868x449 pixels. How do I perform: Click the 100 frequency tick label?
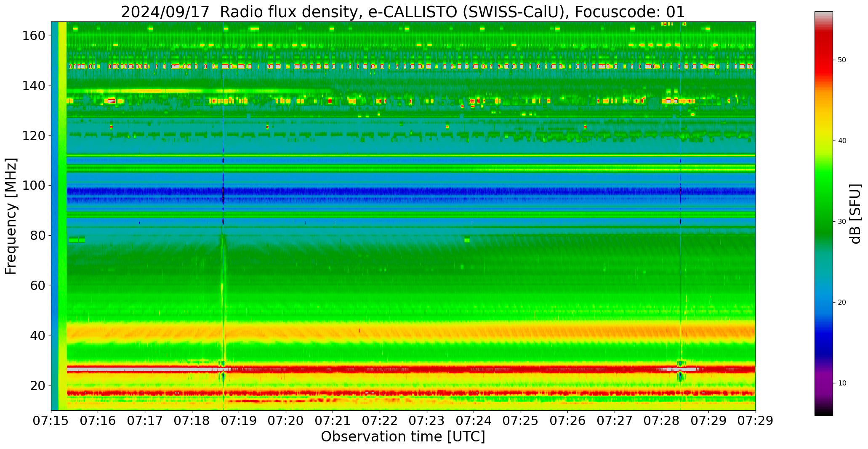tap(34, 185)
